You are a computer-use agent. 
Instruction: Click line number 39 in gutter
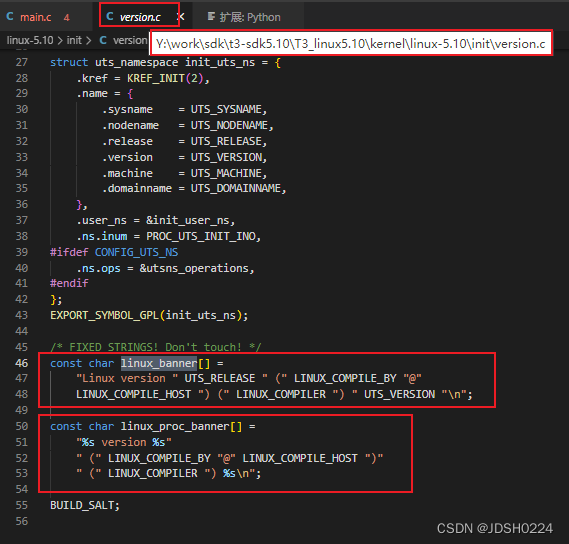coord(21,252)
